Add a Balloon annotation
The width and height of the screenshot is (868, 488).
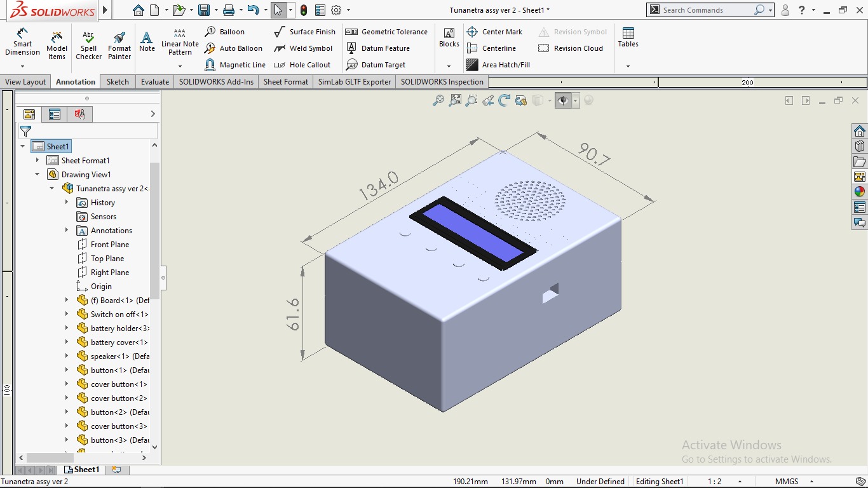tap(225, 32)
